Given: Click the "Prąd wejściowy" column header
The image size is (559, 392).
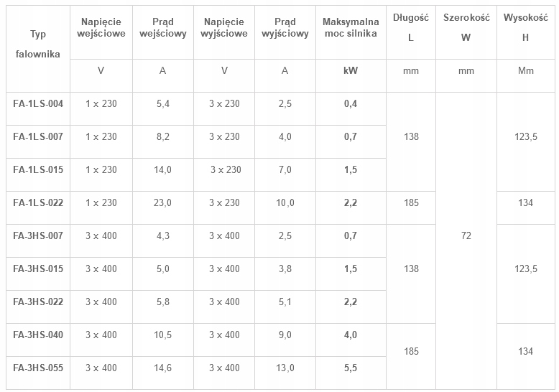Looking at the screenshot, I should point(162,29).
